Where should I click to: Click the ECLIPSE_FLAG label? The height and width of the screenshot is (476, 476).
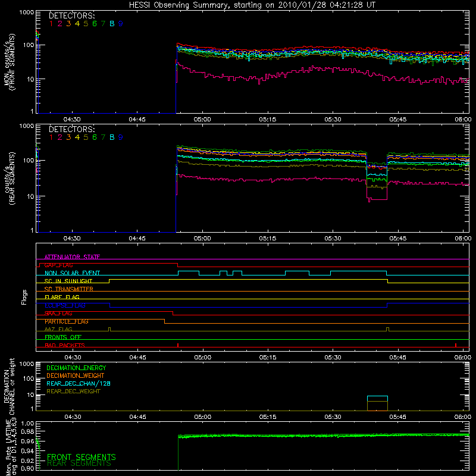65,305
